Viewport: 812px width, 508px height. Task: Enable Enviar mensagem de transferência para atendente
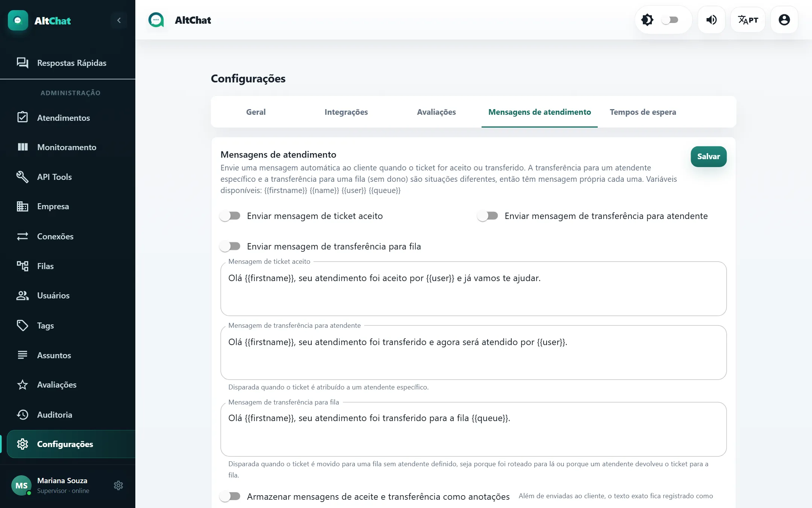(488, 216)
